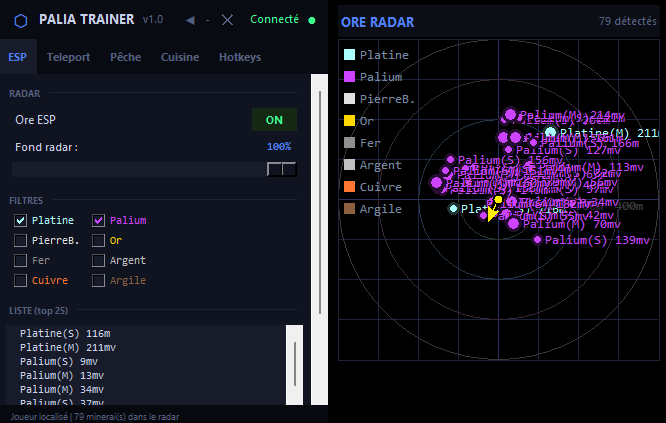
Task: Click the Fond radar opacity slider handle
Action: click(x=282, y=169)
